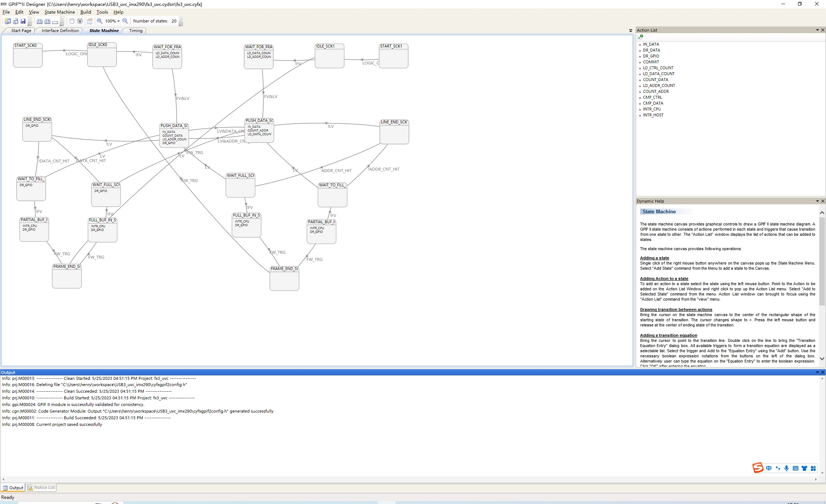This screenshot has height=504, width=826.
Task: Click the Zoom In magnifier icon
Action: pos(100,21)
